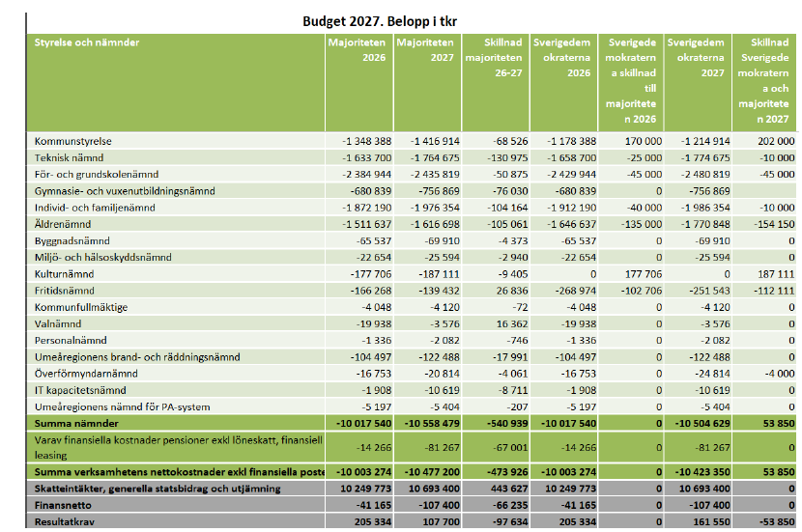
Task: Click the 'Kommunstyrelse' row label
Action: click(x=73, y=141)
